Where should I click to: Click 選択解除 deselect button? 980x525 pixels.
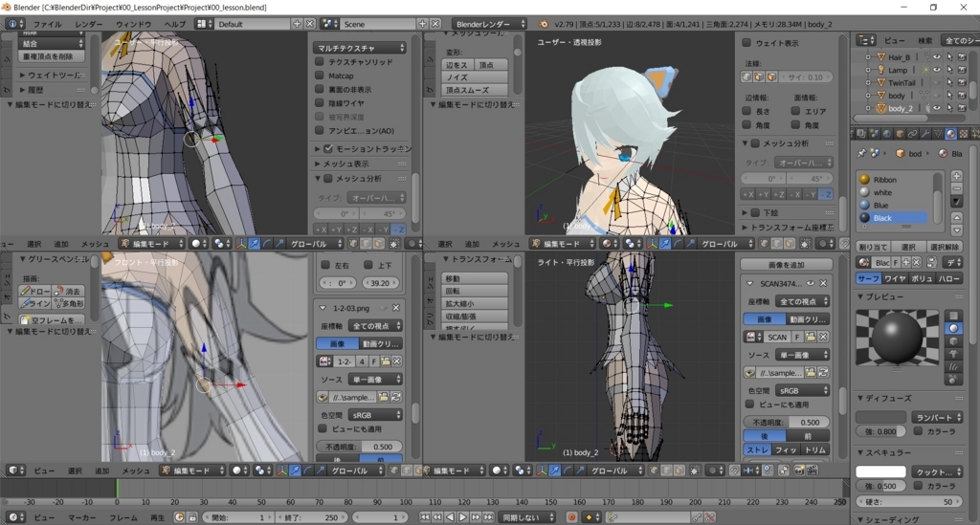pyautogui.click(x=945, y=248)
